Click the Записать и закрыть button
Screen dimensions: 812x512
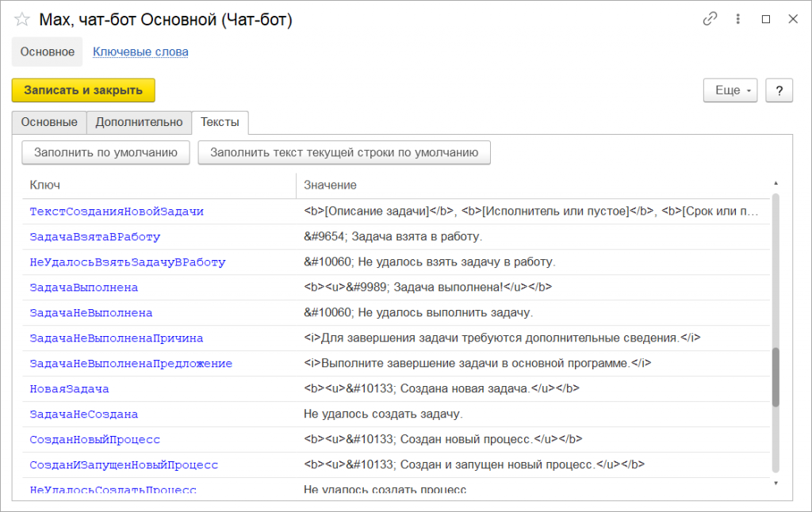click(x=83, y=90)
